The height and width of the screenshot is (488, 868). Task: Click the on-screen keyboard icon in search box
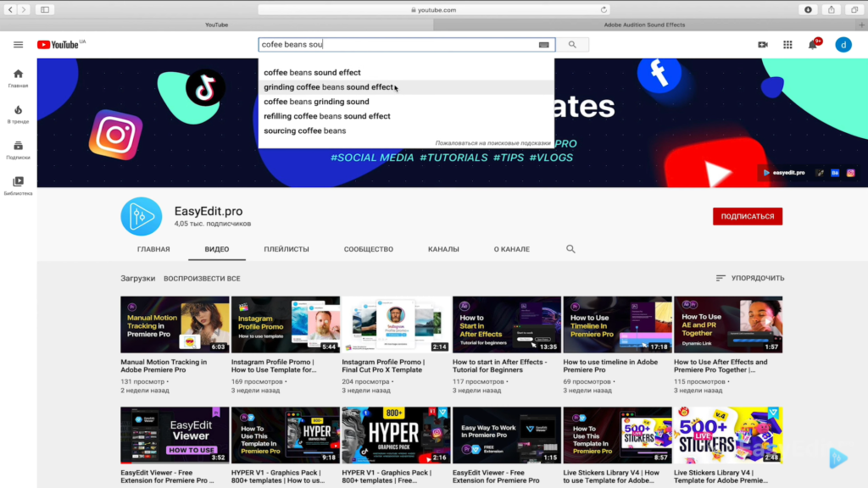pyautogui.click(x=543, y=45)
